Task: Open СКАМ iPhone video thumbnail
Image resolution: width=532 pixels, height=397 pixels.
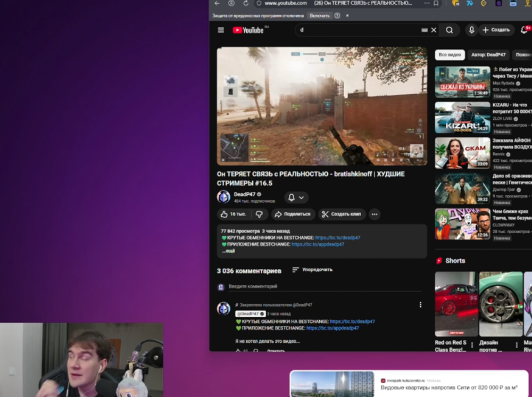Action: [x=462, y=153]
